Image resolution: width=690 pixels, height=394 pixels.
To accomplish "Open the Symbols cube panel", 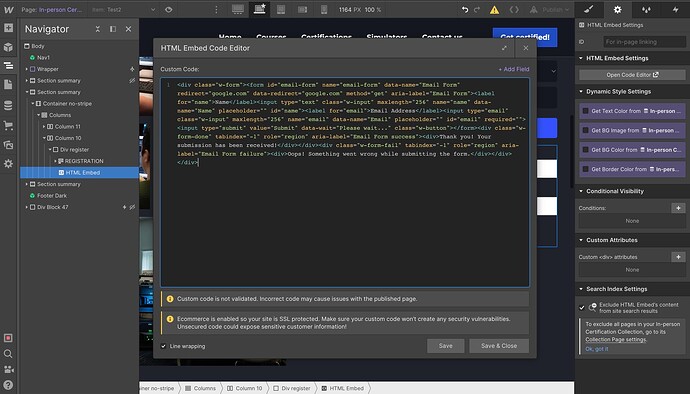I will [x=8, y=47].
